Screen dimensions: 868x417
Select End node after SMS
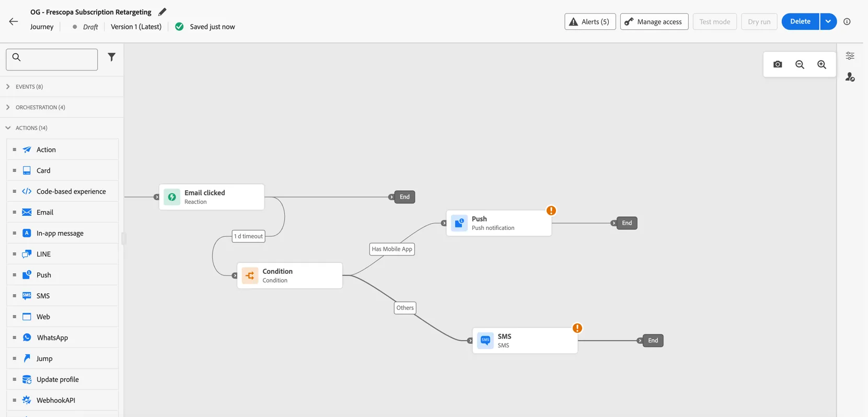653,341
